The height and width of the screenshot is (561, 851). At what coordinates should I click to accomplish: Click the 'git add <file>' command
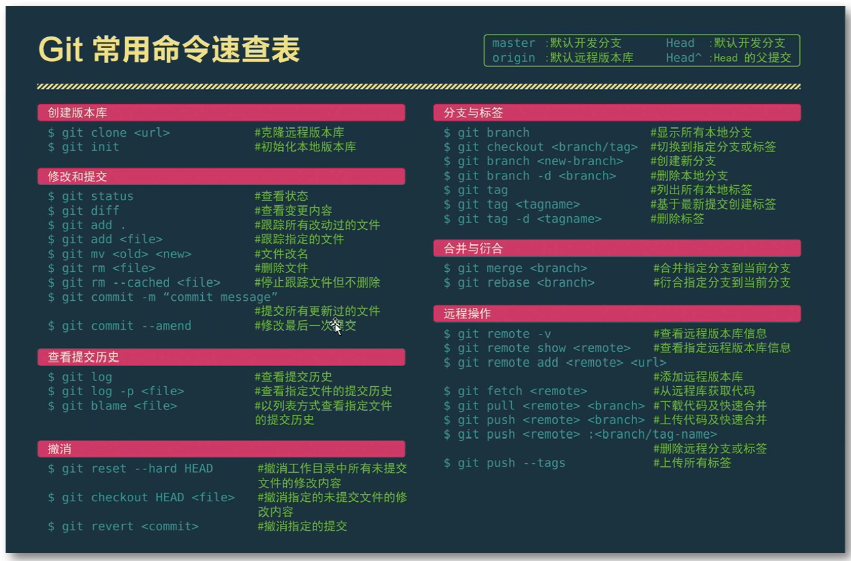tap(105, 239)
